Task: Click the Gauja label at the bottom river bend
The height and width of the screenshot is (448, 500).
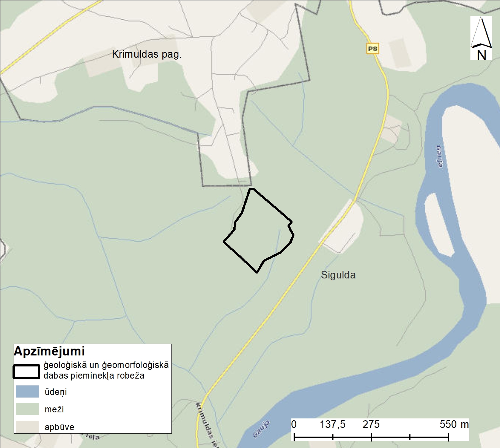Action: pyautogui.click(x=261, y=429)
